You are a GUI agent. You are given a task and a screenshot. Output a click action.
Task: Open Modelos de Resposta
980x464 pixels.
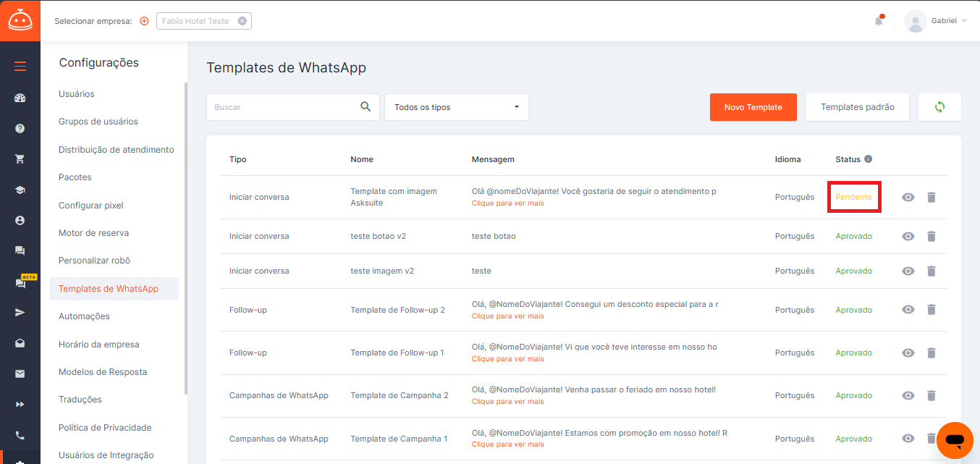[x=103, y=372]
